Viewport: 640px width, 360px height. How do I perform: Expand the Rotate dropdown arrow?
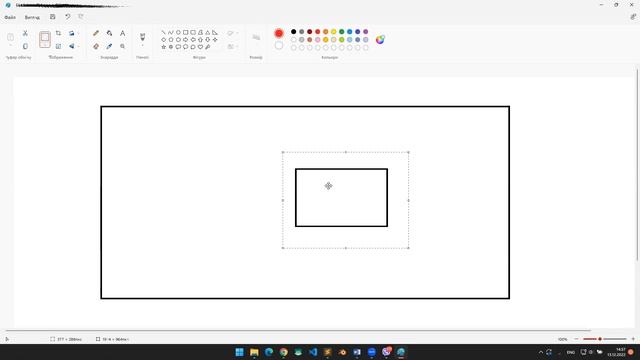[x=78, y=33]
